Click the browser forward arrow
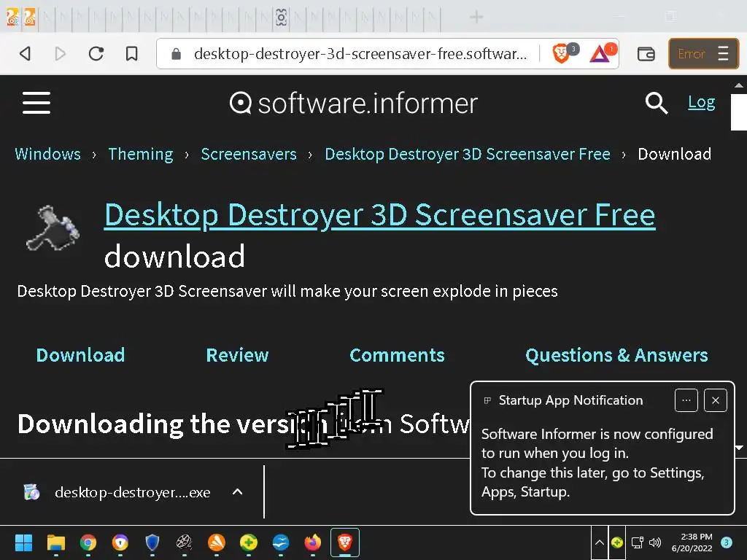 [60, 53]
